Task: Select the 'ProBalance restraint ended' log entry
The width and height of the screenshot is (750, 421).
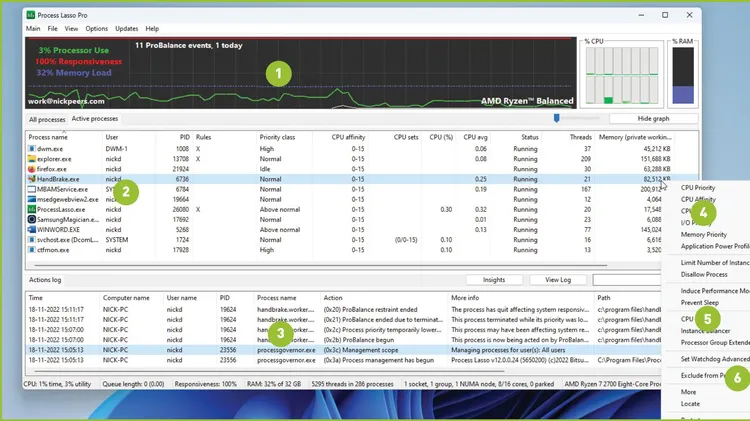Action: coord(343,310)
